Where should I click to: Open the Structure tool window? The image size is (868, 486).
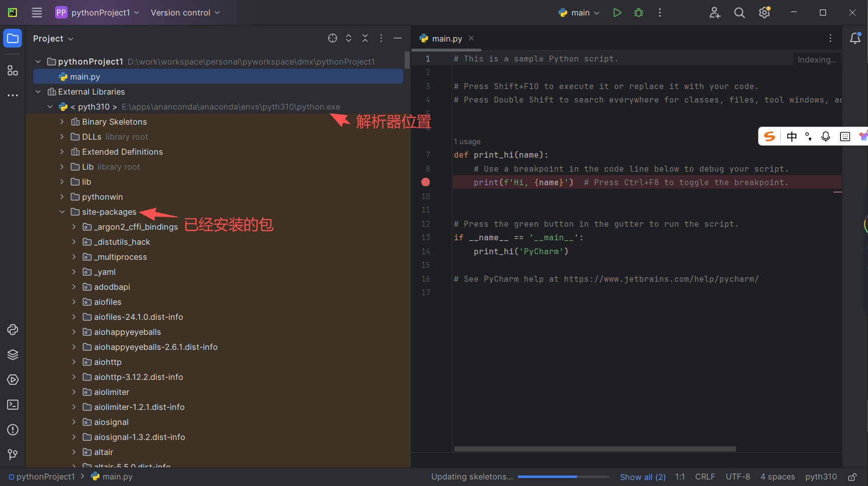[13, 71]
